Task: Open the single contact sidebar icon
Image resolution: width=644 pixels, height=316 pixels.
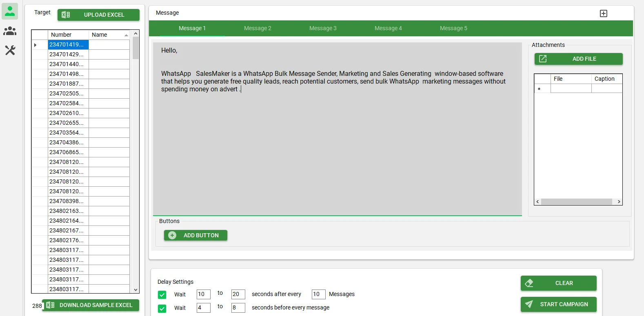Action: pos(10,11)
